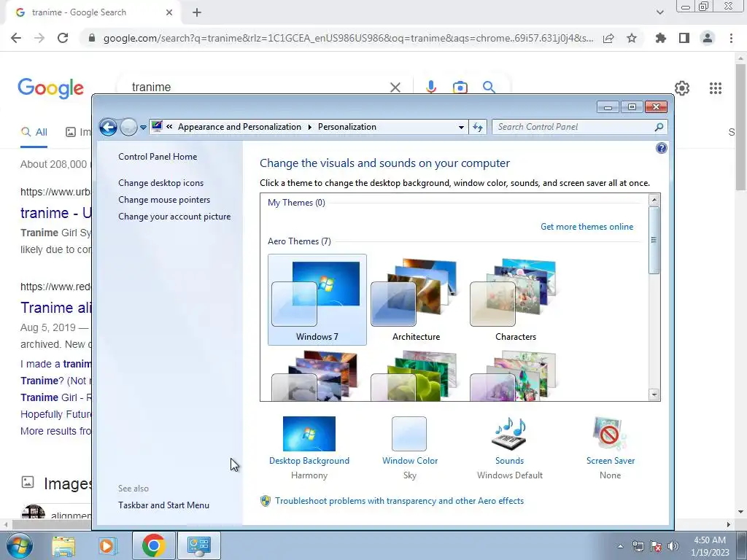Image resolution: width=747 pixels, height=560 pixels.
Task: Open Control Panel Home
Action: point(158,157)
